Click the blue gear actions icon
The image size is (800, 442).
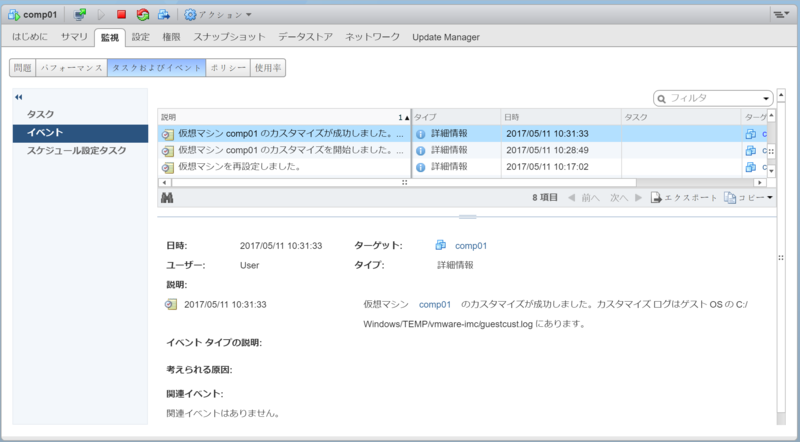tap(190, 15)
